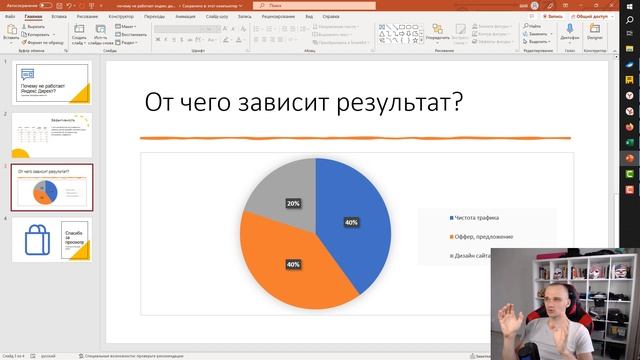640x360 pixels.
Task: Click the slide title От чего зависит результат?
Action: point(304,102)
